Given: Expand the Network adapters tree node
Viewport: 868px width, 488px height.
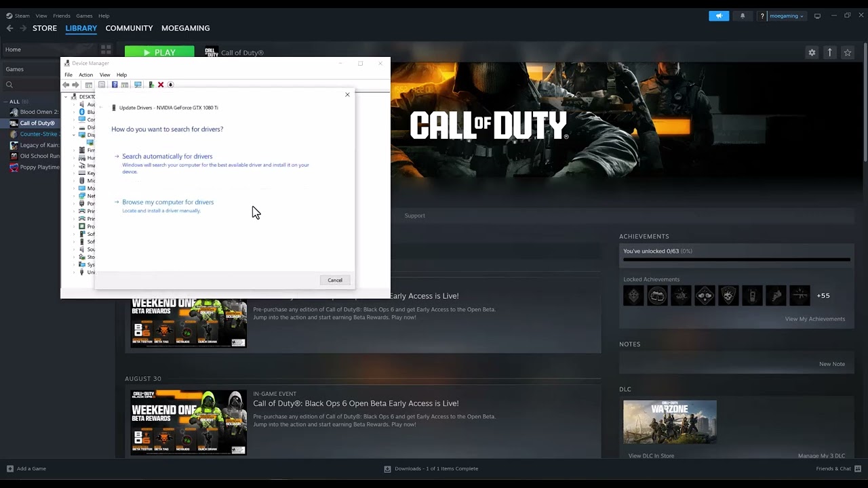Looking at the screenshot, I should pos(73,196).
